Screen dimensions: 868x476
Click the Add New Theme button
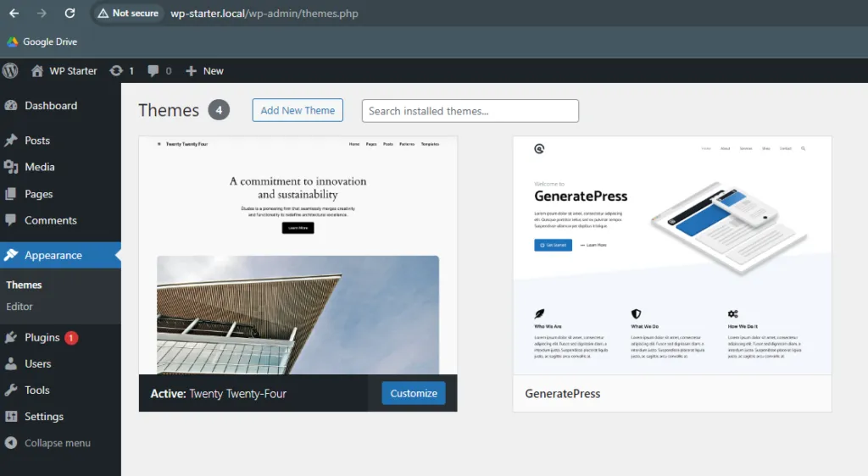[x=298, y=110]
